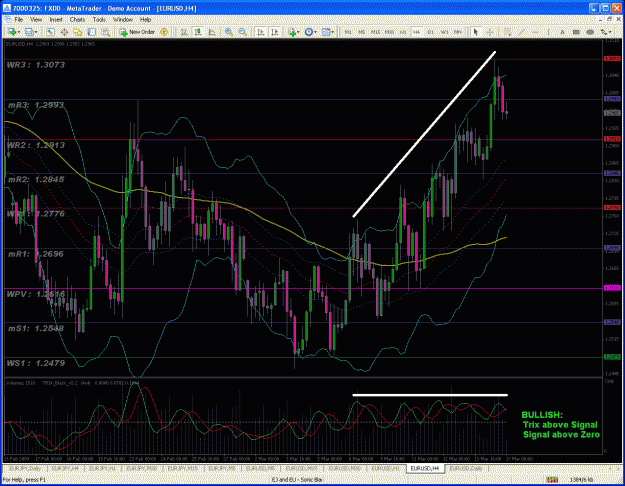This screenshot has height=486, width=625.
Task: Select the Draw Trendline tool
Action: point(522,32)
